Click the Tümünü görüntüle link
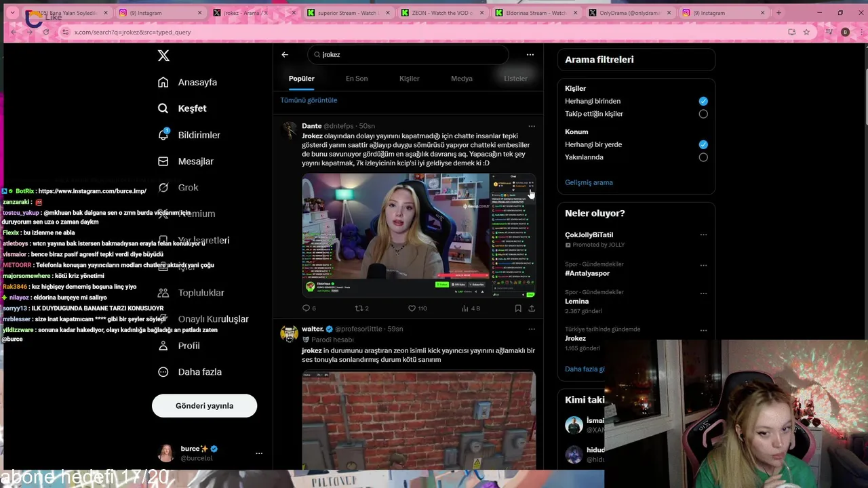The image size is (868, 488). (x=309, y=100)
